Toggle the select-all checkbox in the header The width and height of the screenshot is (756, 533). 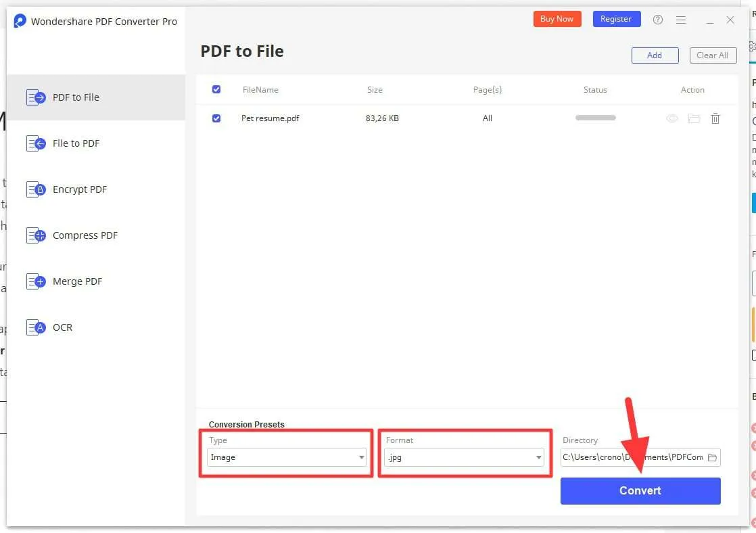[x=216, y=89]
